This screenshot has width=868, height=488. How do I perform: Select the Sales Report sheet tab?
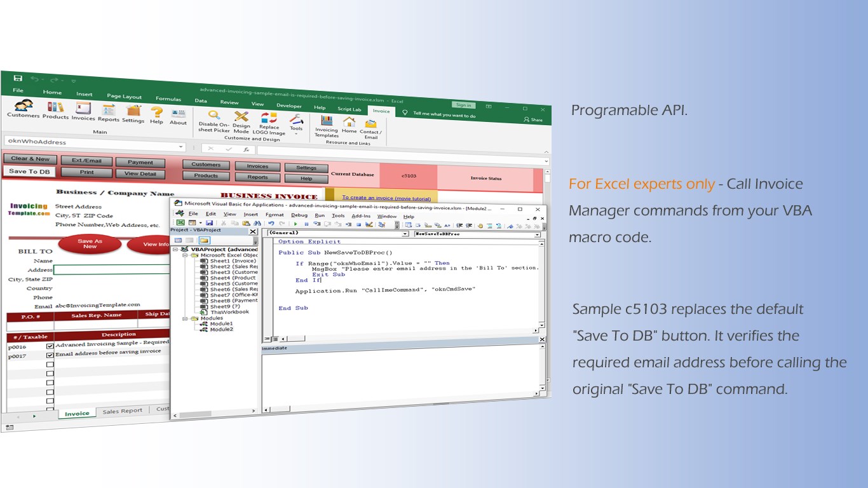[123, 411]
